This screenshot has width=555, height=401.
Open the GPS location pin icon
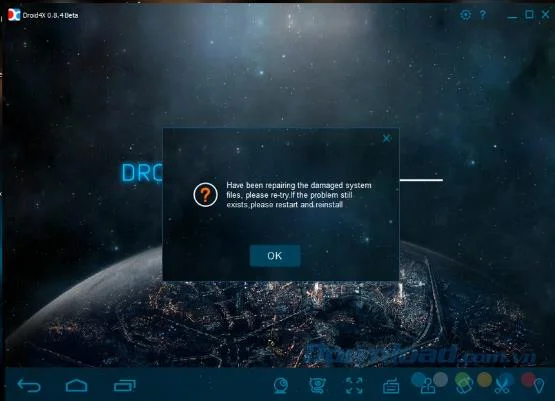[x=539, y=386]
